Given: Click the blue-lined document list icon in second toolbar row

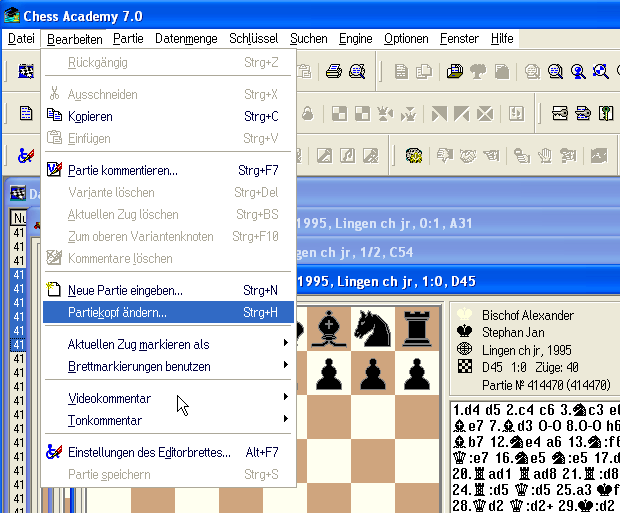Looking at the screenshot, I should (x=26, y=114).
